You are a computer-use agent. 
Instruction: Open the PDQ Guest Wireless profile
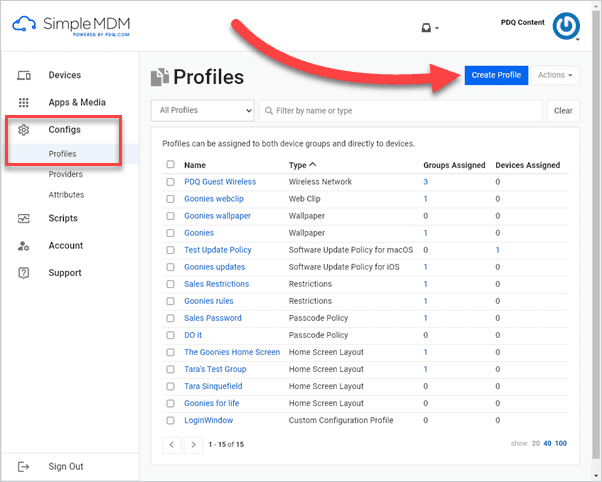click(220, 182)
